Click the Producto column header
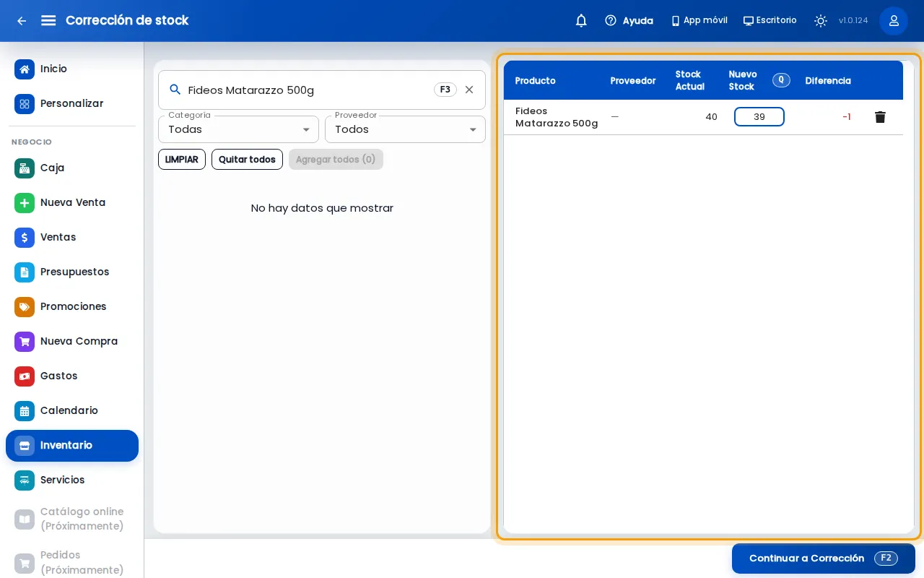 pos(536,81)
